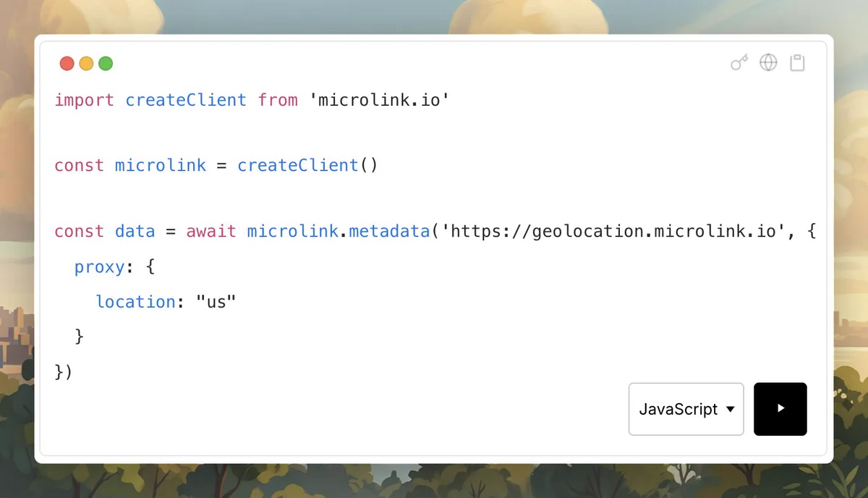
Task: Click the 'data' variable name
Action: click(135, 232)
